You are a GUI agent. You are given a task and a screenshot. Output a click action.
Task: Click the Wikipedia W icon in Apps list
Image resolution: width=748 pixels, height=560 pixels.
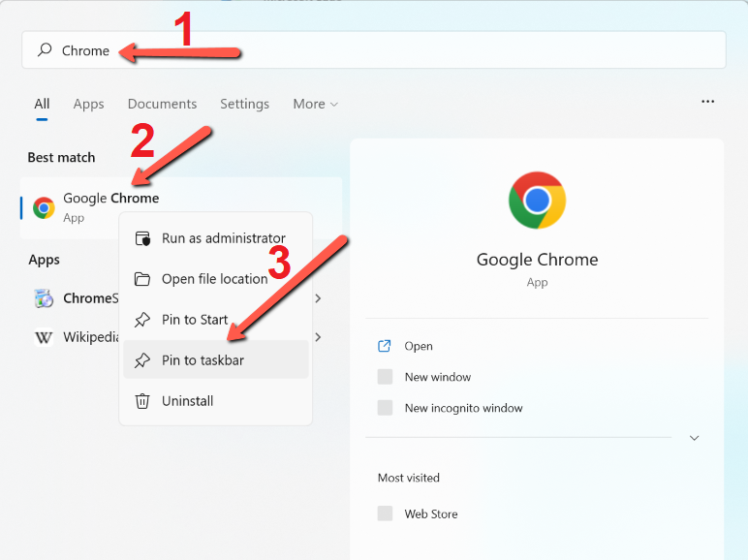pos(44,337)
